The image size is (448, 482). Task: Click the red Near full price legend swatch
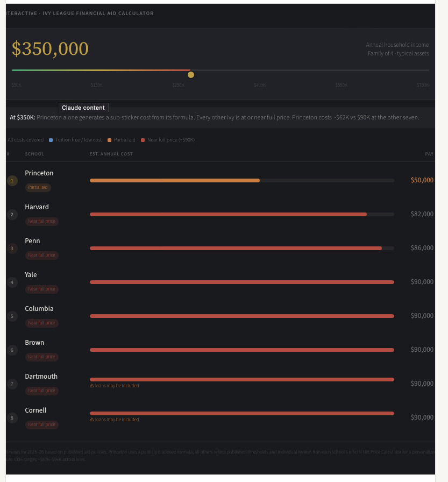pos(143,140)
